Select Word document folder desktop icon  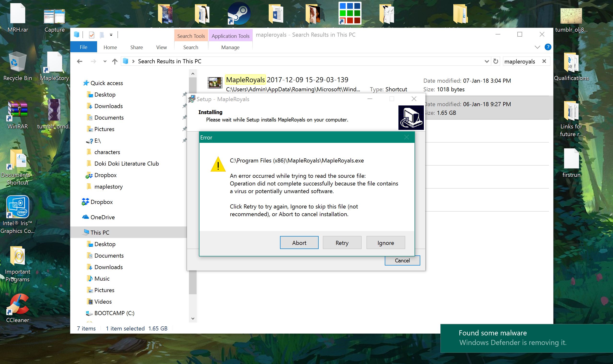click(x=276, y=14)
